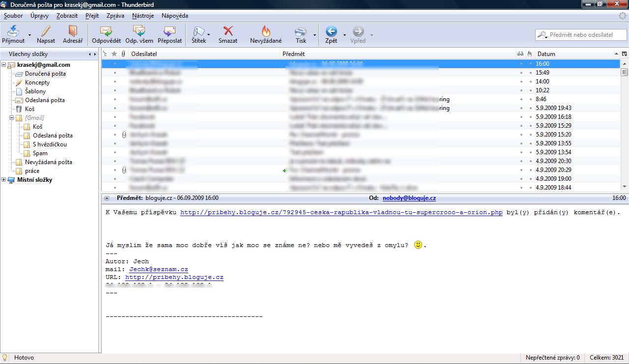Expand the Místní složky local folders
Screen dimensions: 629x364
[4, 180]
